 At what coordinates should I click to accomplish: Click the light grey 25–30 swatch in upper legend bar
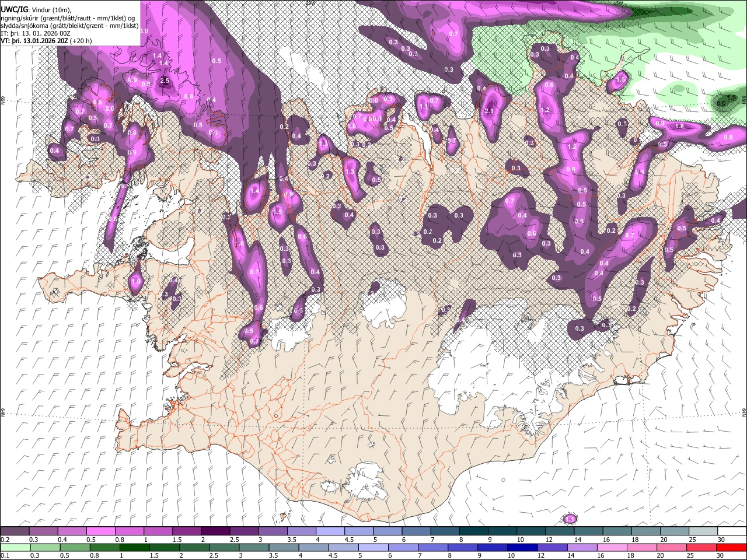pyautogui.click(x=703, y=531)
